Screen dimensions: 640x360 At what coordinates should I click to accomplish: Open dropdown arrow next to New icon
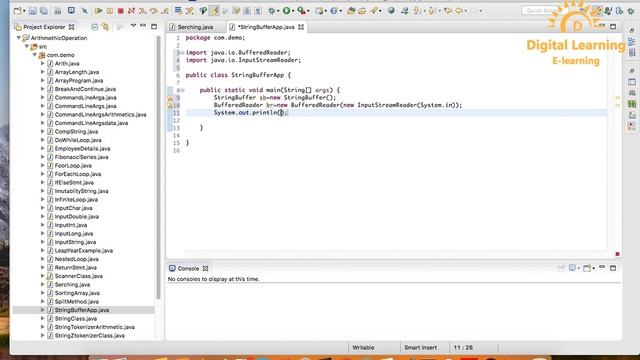click(24, 11)
